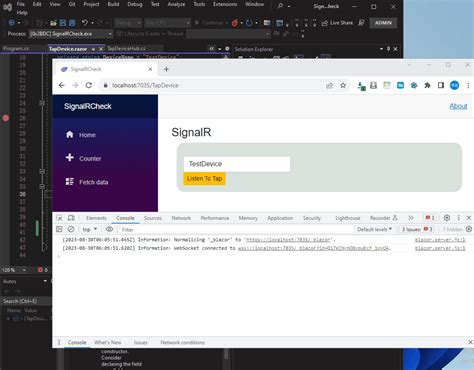Image resolution: width=474 pixels, height=370 pixels.
Task: Expand more DevTools tabs chevron
Action: click(411, 218)
